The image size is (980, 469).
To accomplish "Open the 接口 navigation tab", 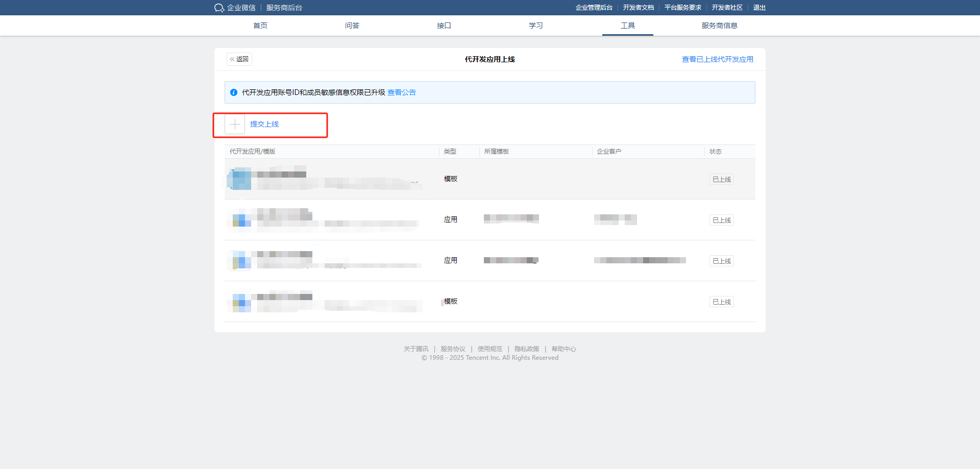I will tap(444, 26).
